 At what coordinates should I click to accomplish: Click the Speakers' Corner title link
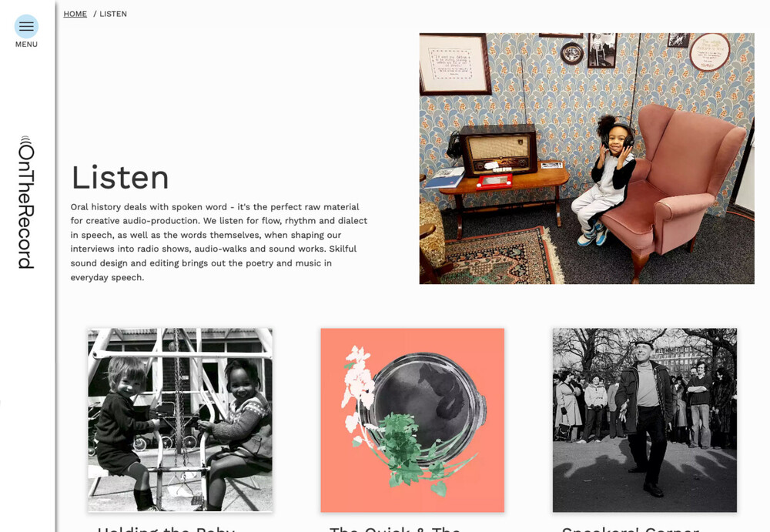click(631, 529)
